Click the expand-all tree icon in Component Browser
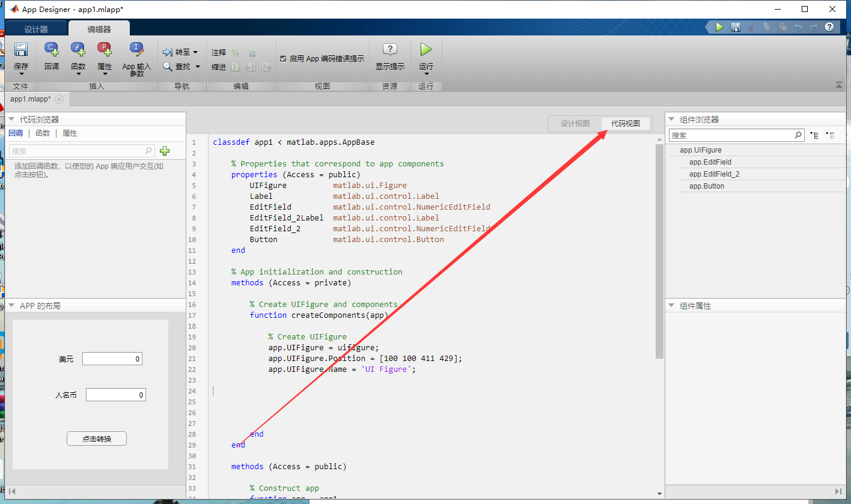This screenshot has width=851, height=504. [x=814, y=136]
